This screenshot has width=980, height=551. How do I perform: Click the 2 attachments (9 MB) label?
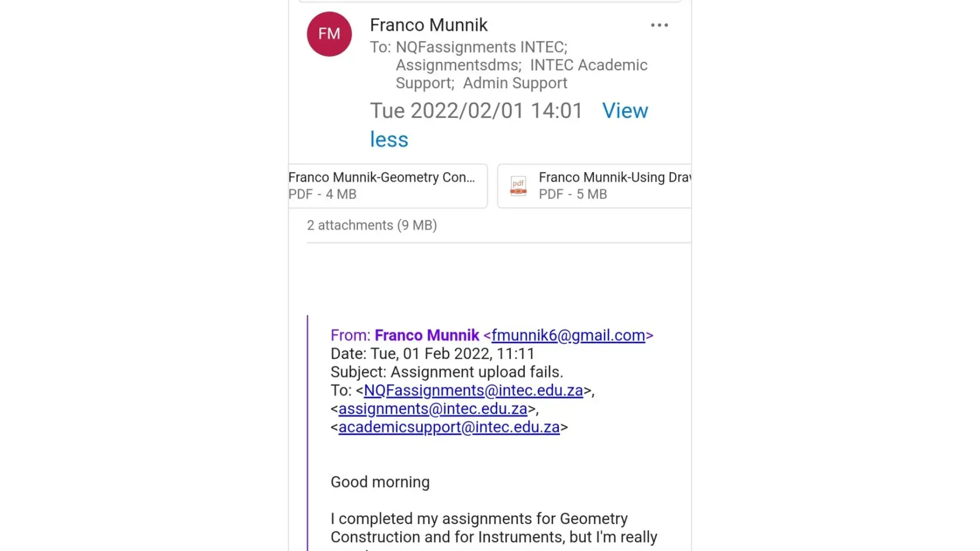click(371, 225)
